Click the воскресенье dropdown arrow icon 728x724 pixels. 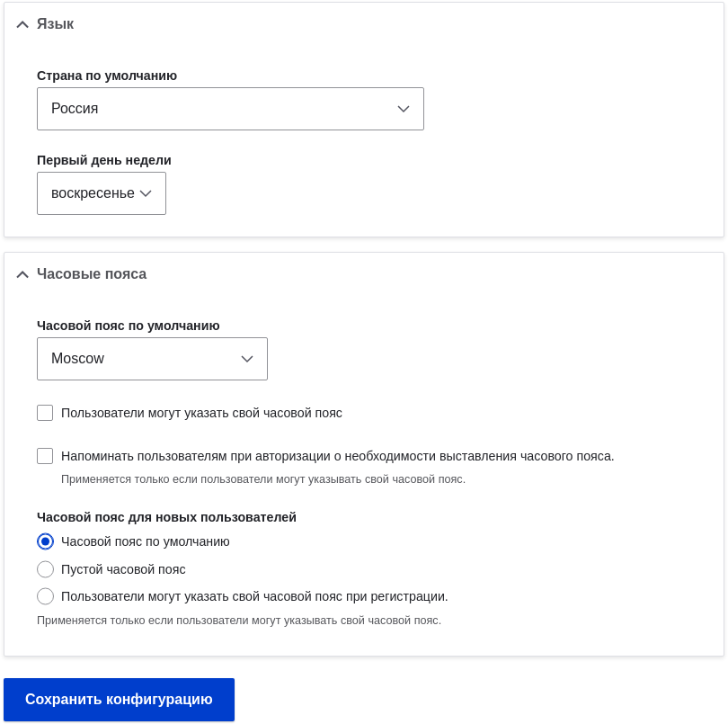(146, 193)
